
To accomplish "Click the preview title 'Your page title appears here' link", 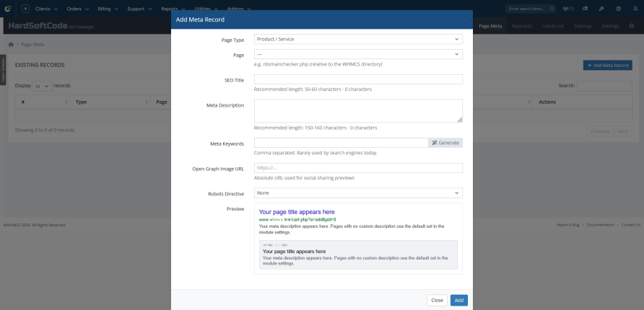I will point(297,212).
